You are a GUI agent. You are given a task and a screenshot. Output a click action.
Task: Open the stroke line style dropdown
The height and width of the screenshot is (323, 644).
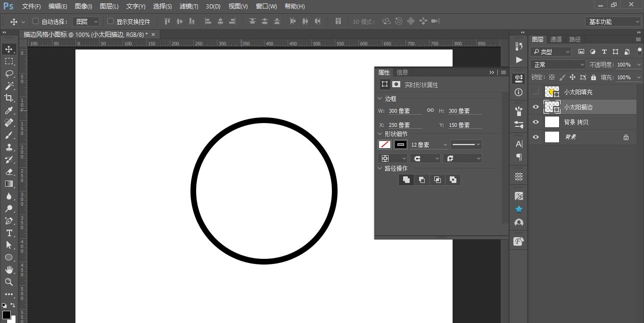tap(466, 145)
